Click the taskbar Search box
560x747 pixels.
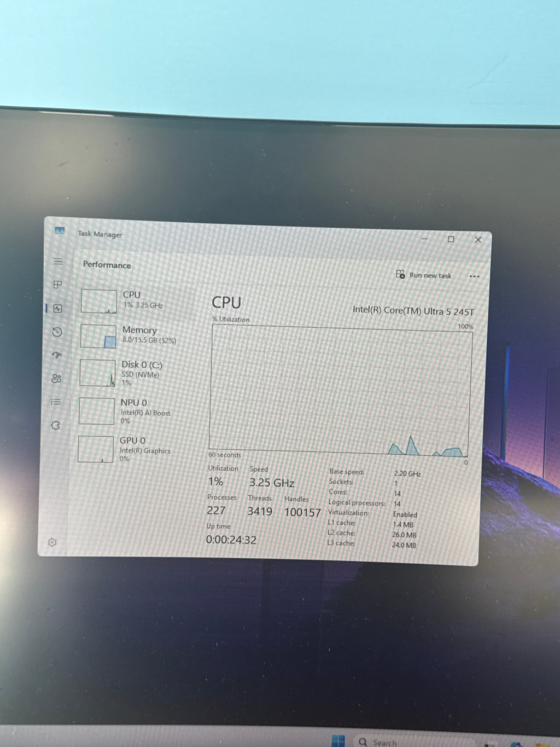point(416,742)
